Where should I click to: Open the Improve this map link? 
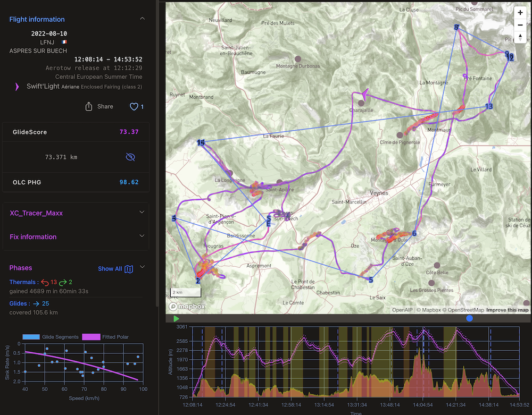(508, 310)
